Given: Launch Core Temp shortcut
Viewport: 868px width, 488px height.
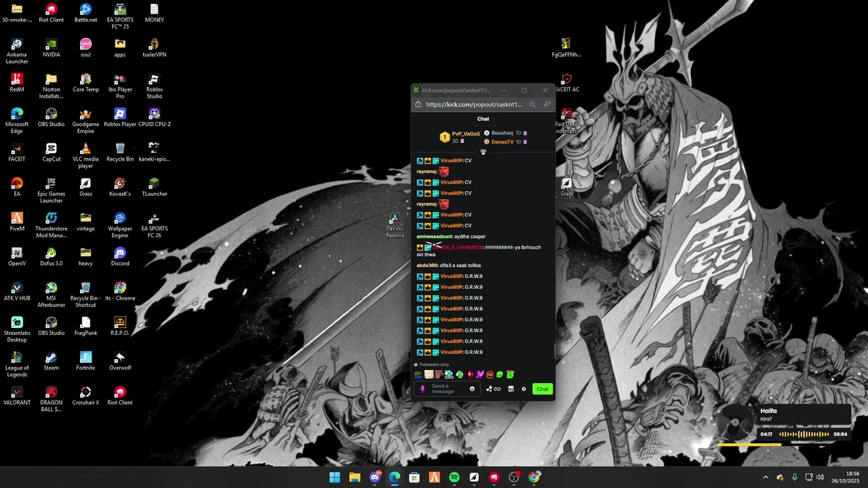Looking at the screenshot, I should [85, 83].
